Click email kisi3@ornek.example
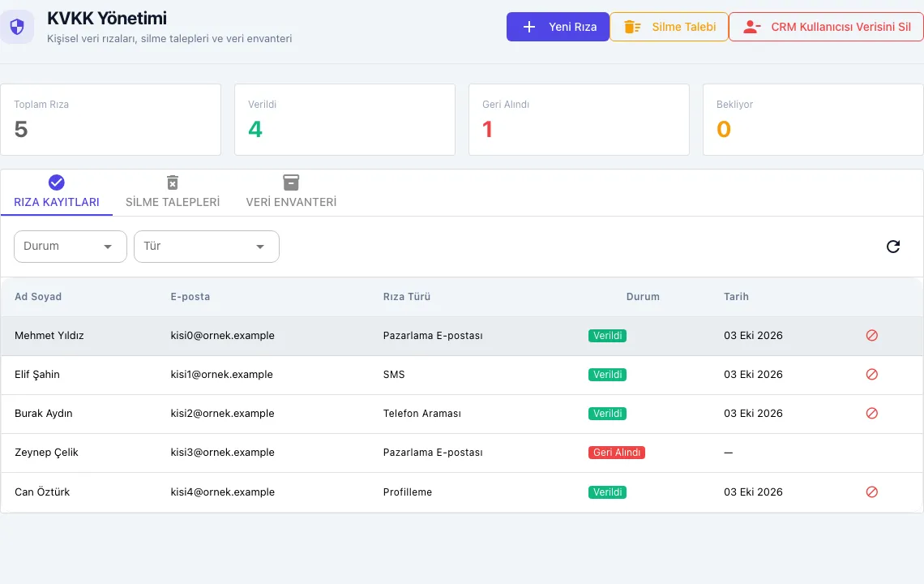This screenshot has width=924, height=584. pos(223,453)
